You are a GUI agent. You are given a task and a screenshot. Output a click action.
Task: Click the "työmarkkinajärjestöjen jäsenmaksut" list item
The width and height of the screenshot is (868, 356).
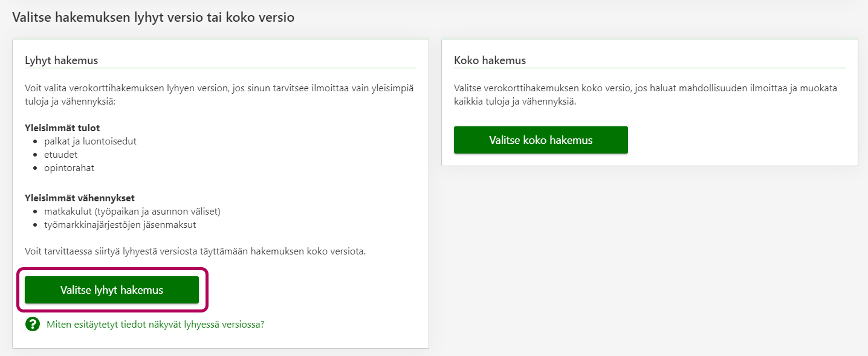120,225
